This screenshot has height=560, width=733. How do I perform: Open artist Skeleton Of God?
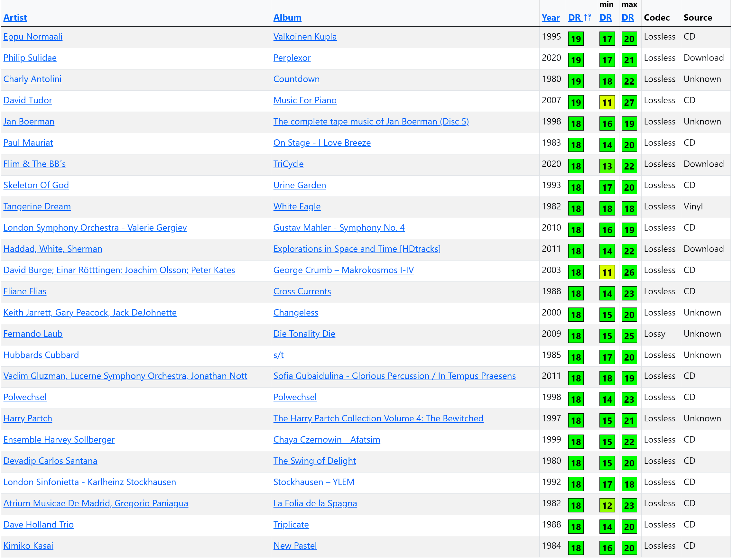click(36, 185)
